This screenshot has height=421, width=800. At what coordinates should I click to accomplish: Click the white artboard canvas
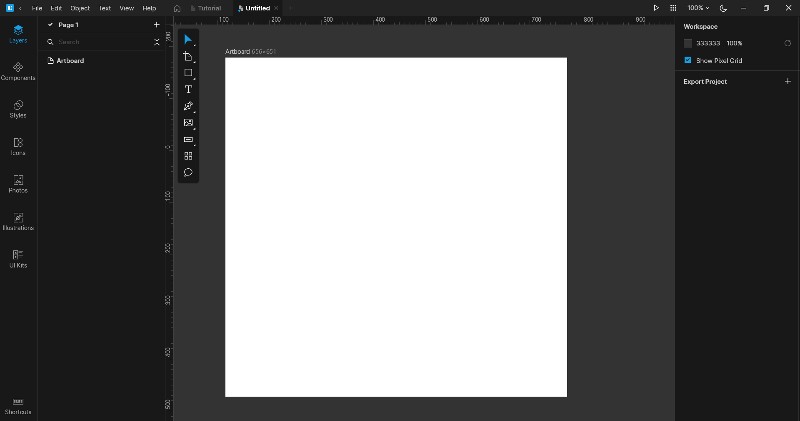396,227
